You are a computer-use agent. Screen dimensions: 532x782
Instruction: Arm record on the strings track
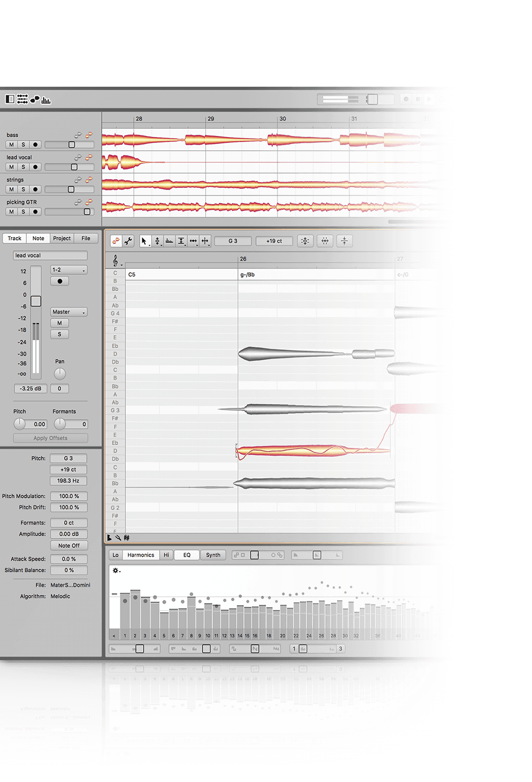[x=35, y=189]
